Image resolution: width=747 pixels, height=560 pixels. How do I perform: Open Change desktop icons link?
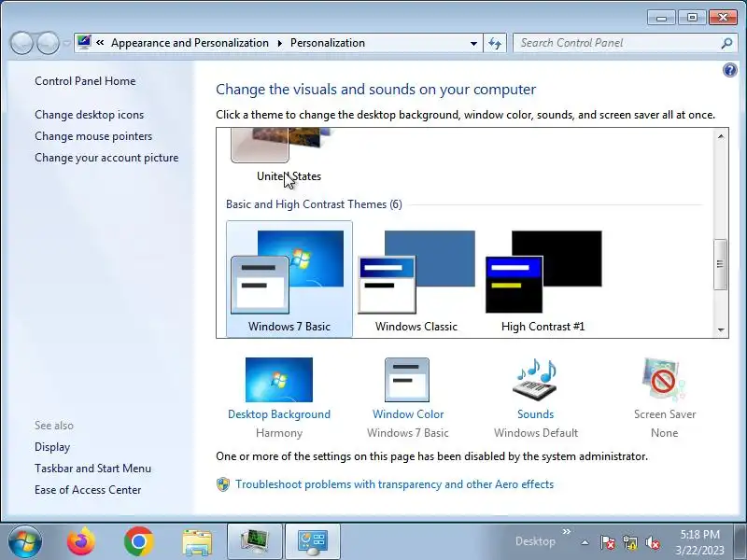[x=89, y=115]
